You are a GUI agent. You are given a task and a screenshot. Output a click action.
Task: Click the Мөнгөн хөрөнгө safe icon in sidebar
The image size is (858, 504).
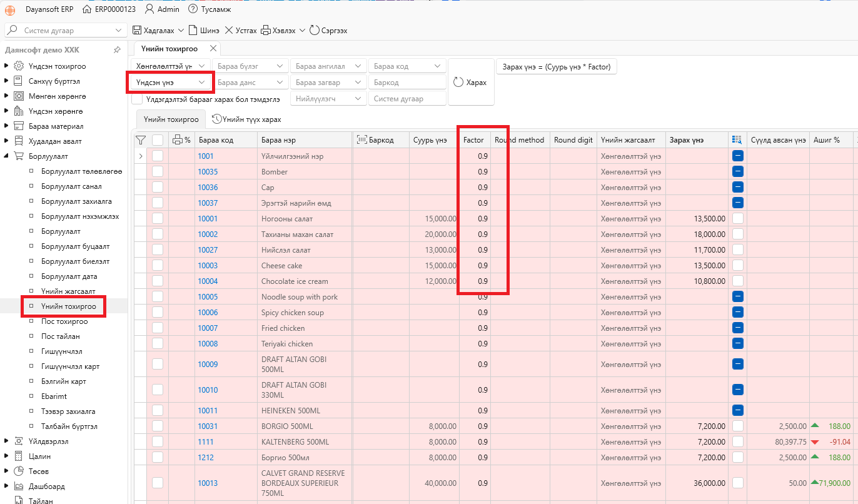coord(19,96)
